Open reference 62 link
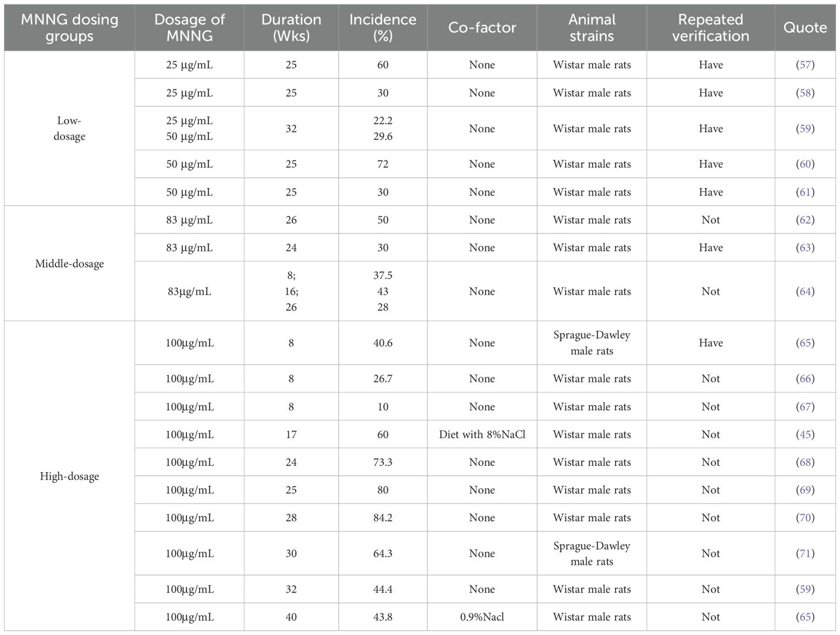The width and height of the screenshot is (840, 635). coord(805,220)
